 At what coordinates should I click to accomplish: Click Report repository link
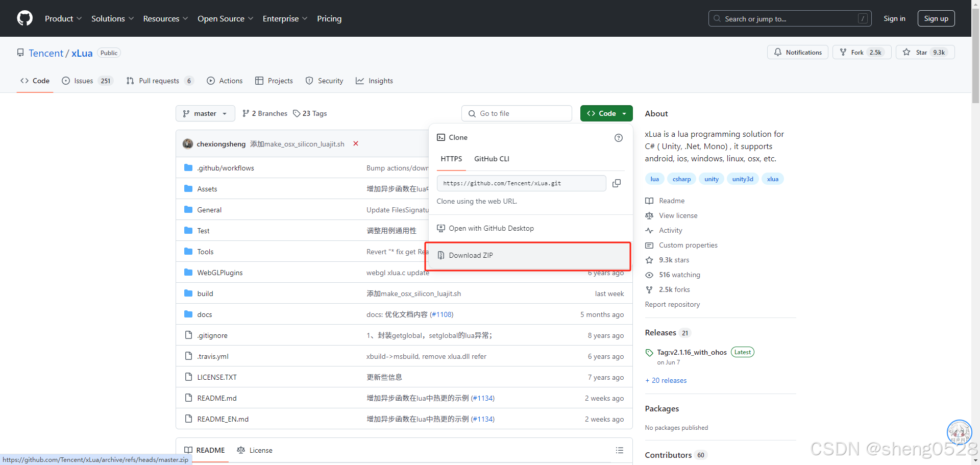672,304
